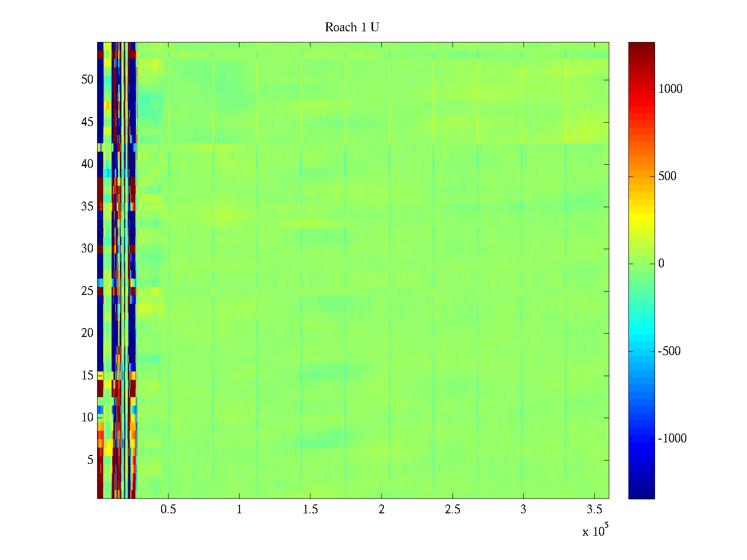
Task: Select the x-axis tick label 3.5
Action: pos(594,510)
